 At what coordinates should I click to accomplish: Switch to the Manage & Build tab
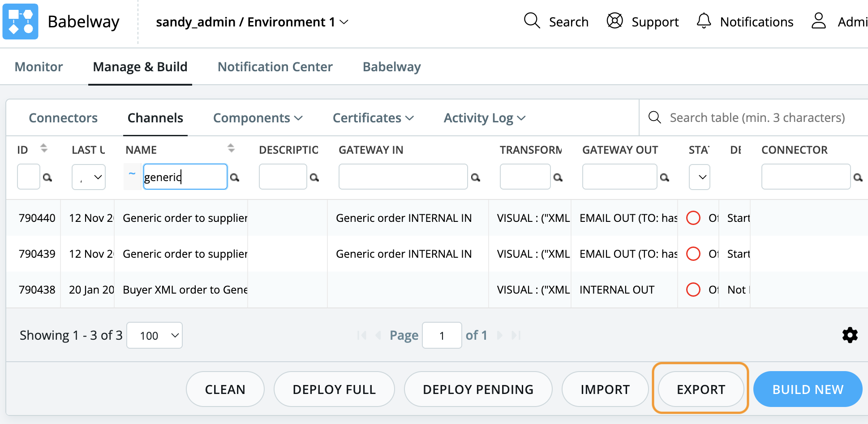coord(140,67)
